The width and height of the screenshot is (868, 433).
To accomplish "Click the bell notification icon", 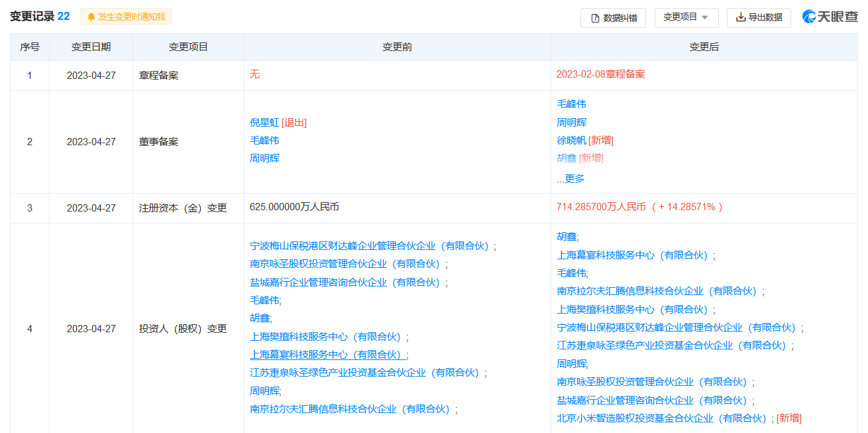I will pyautogui.click(x=91, y=17).
